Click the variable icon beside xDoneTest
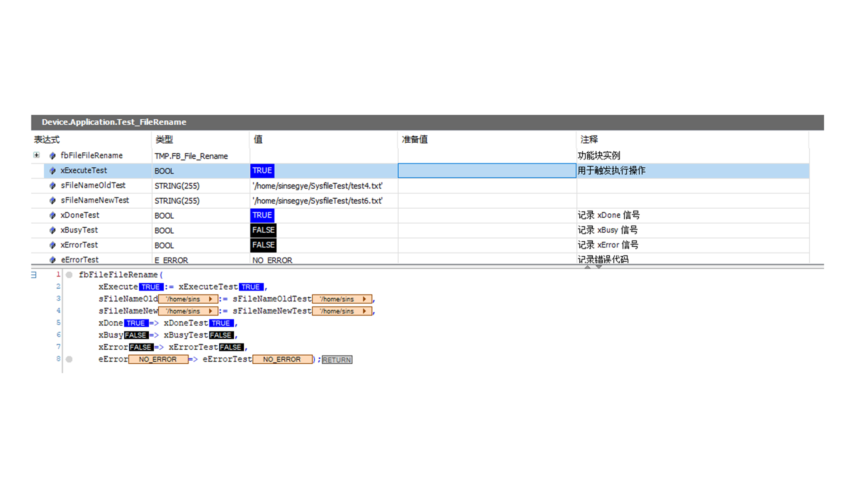The image size is (868, 488). pyautogui.click(x=52, y=215)
